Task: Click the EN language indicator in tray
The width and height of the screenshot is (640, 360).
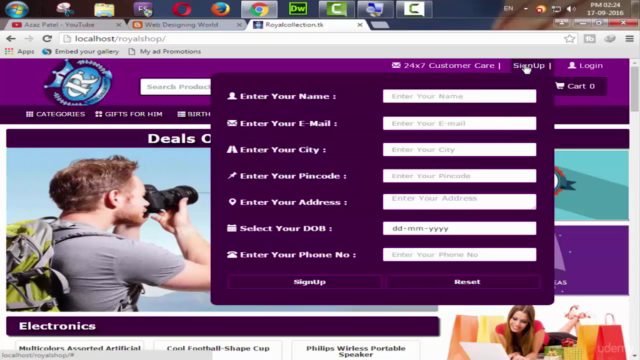Action: click(508, 9)
